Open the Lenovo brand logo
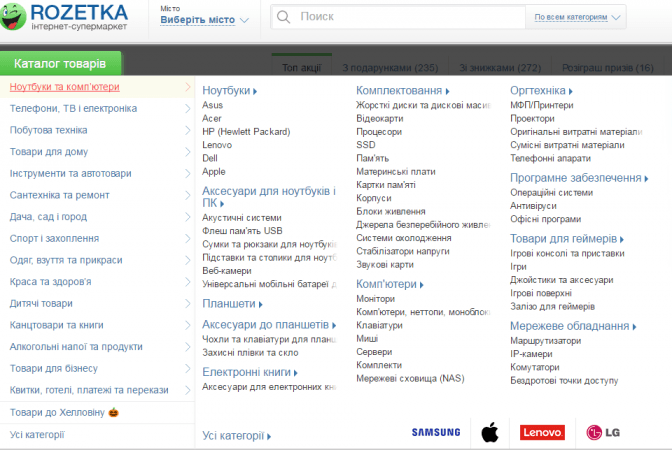The width and height of the screenshot is (672, 450). point(542,432)
